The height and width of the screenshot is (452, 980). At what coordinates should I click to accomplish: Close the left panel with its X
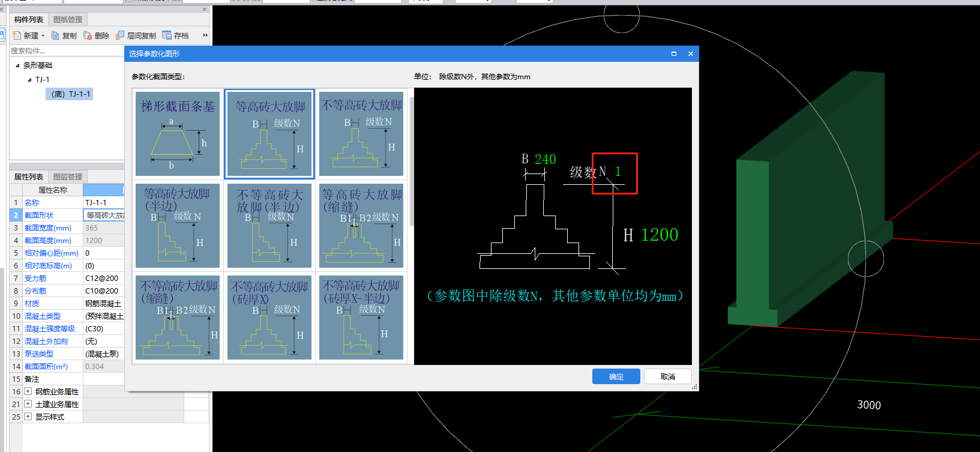pos(205,10)
